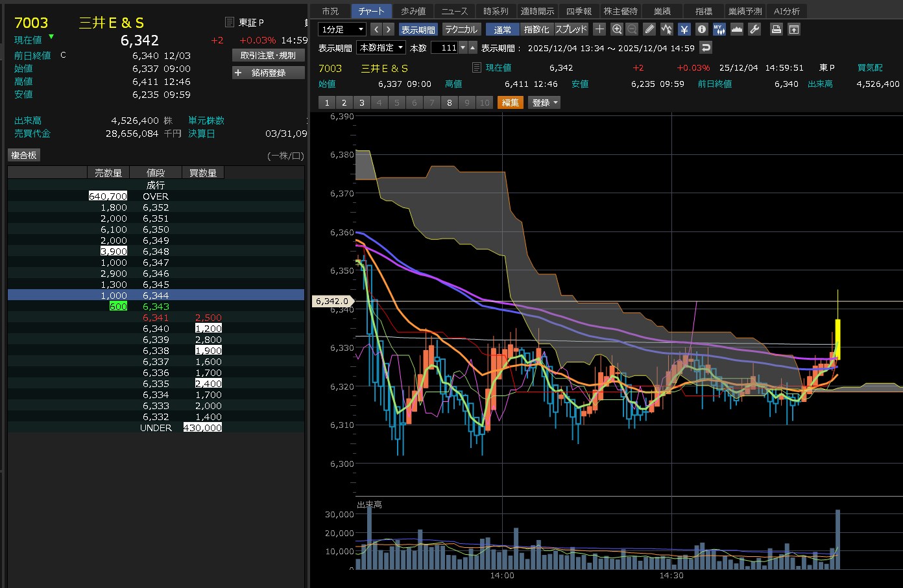Open the 四季報 tab
Image resolution: width=903 pixels, height=588 pixels.
pyautogui.click(x=579, y=11)
